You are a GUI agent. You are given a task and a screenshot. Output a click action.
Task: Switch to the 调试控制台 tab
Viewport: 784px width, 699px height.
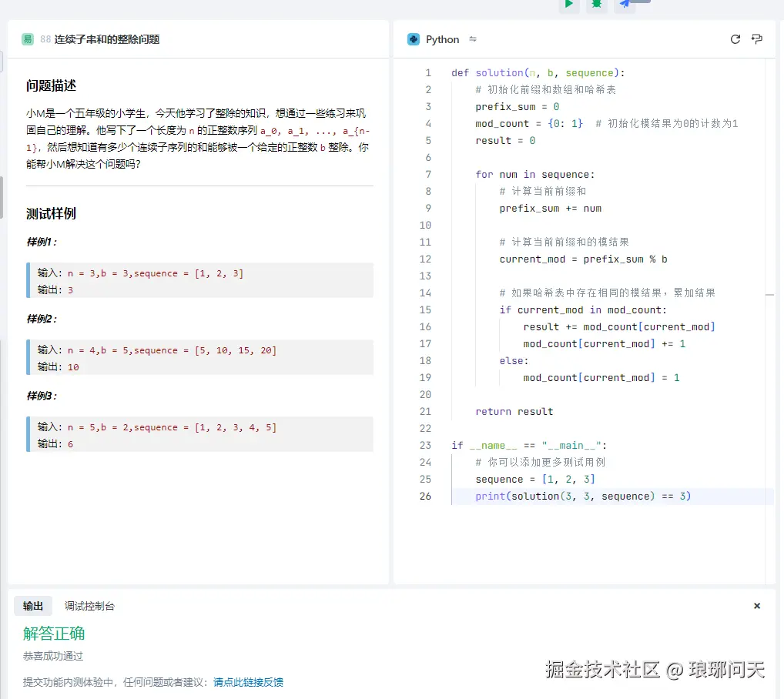coord(89,606)
